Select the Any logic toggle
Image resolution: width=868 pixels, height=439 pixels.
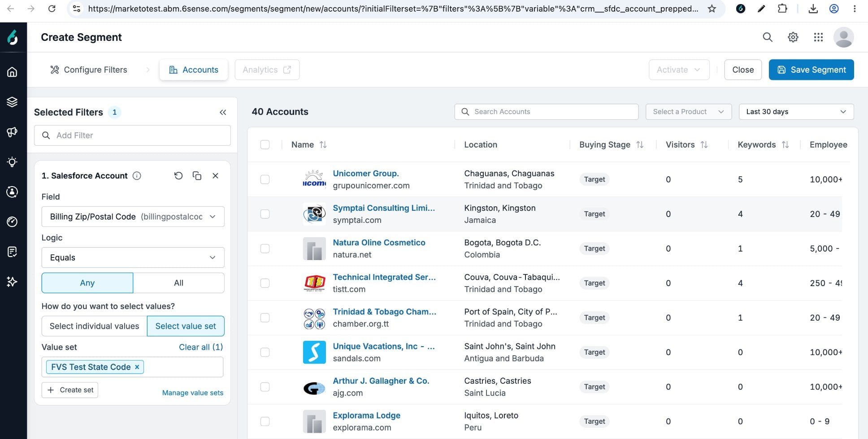87,283
